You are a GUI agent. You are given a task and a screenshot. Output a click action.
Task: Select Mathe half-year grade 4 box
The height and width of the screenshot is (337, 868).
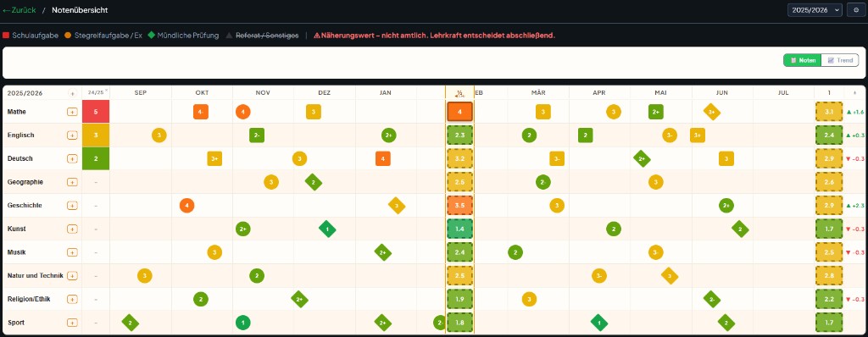point(459,112)
